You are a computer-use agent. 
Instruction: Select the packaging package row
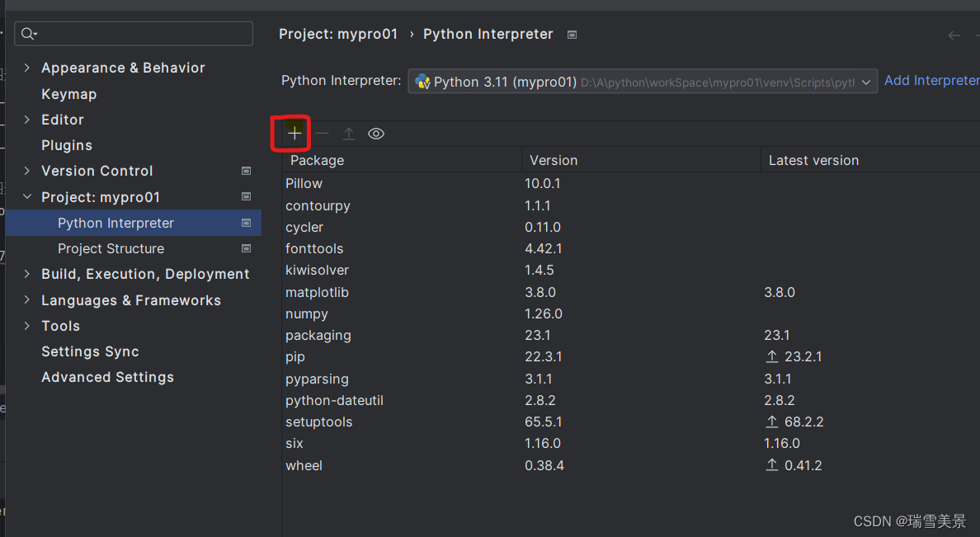click(630, 335)
